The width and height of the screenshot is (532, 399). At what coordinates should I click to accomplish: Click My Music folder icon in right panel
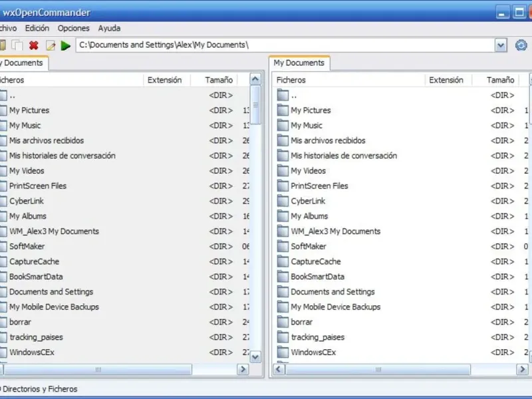[283, 125]
